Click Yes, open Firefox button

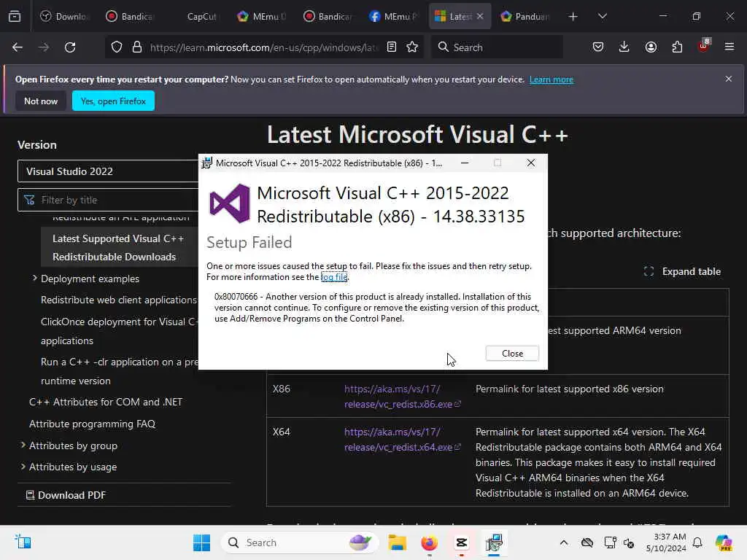pyautogui.click(x=113, y=101)
